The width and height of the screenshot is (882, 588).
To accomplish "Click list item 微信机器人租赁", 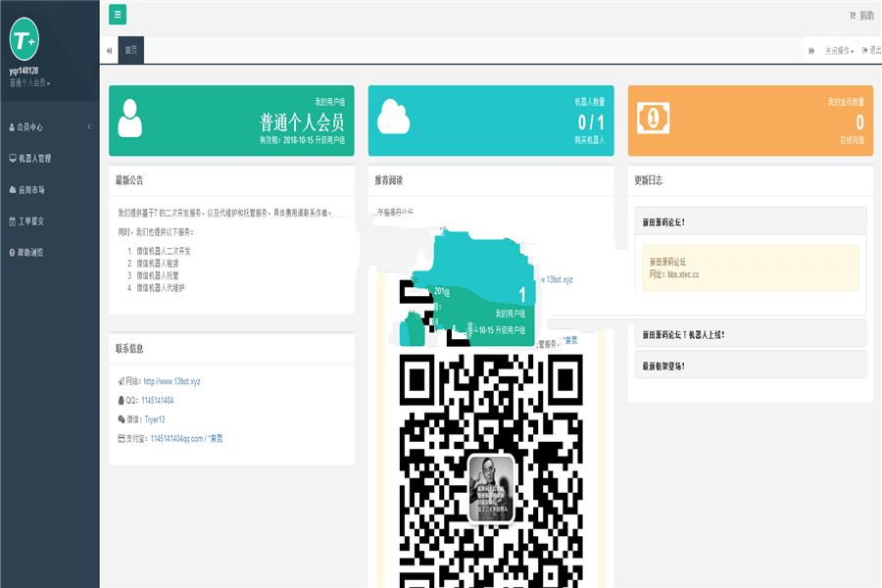I will point(158,264).
